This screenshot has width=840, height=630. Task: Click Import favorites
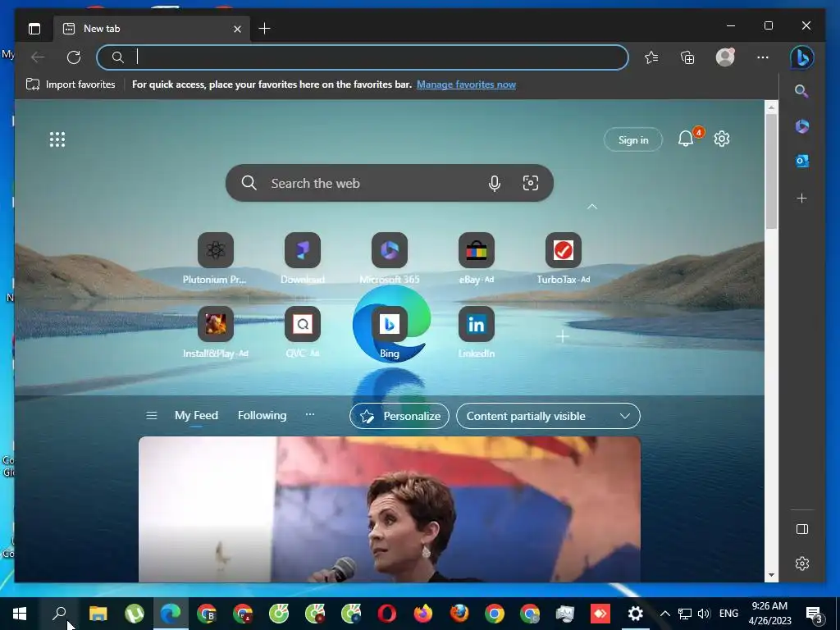click(x=71, y=84)
